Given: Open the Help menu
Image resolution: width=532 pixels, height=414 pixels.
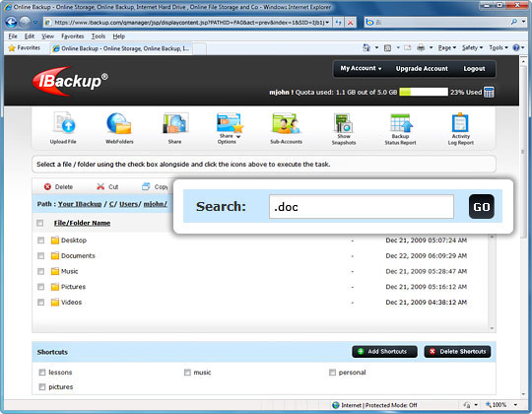Looking at the screenshot, I should coord(119,35).
